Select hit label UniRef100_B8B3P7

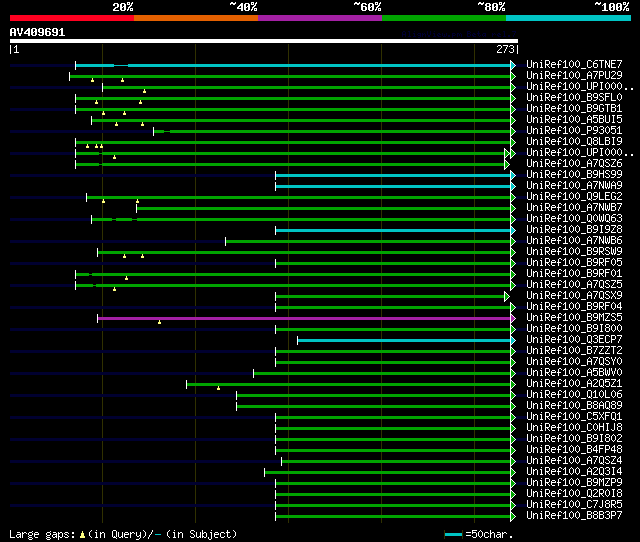(574, 516)
